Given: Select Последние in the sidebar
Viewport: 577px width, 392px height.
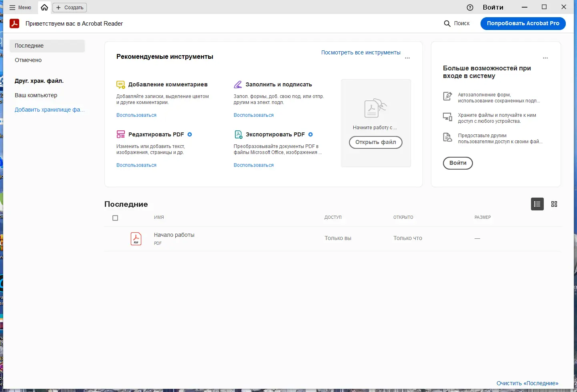Looking at the screenshot, I should click(x=47, y=46).
